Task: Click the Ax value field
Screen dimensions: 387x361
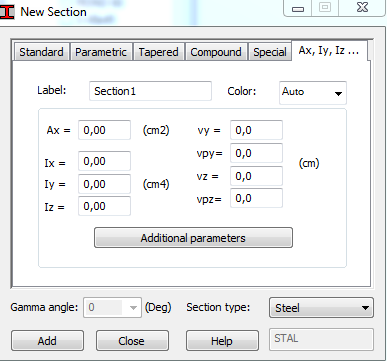Action: point(104,130)
